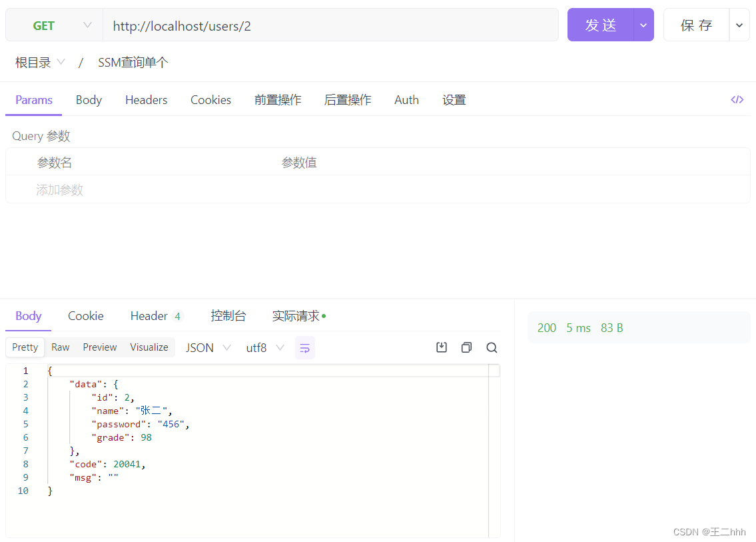Viewport: 756px width, 542px height.
Task: Open the request Cookies tab
Action: 210,100
